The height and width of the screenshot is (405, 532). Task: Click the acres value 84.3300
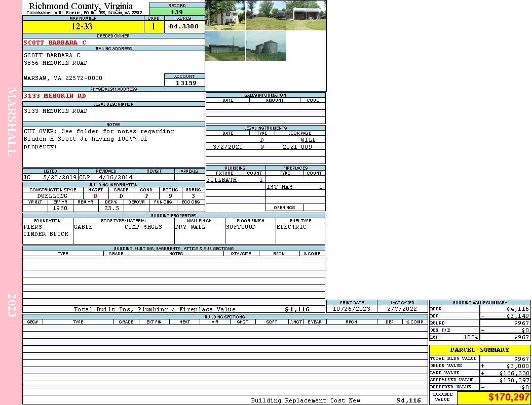[x=184, y=27]
